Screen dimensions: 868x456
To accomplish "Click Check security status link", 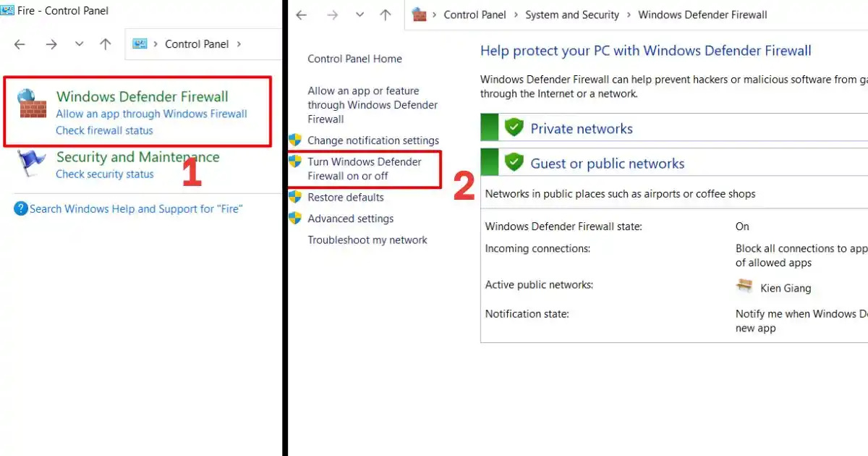I will pos(104,174).
